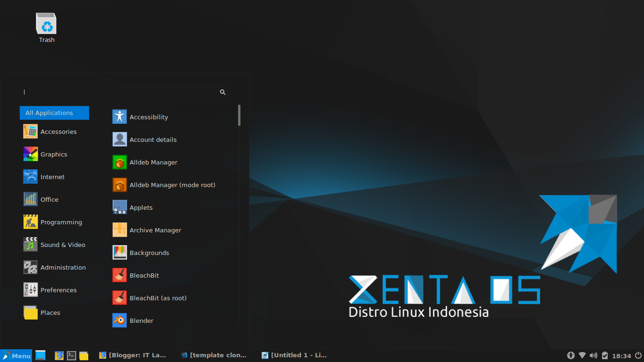The width and height of the screenshot is (644, 362).
Task: Close the menu via the Menu button
Action: (16, 356)
